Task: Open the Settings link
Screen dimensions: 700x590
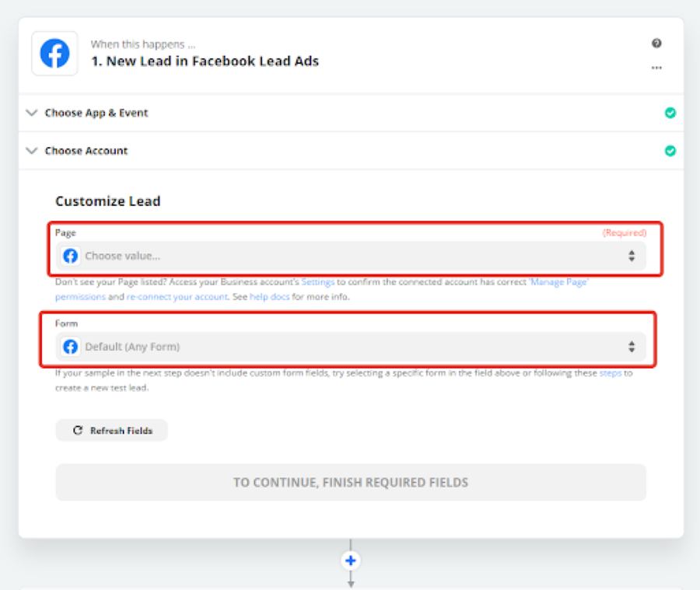Action: tap(318, 282)
